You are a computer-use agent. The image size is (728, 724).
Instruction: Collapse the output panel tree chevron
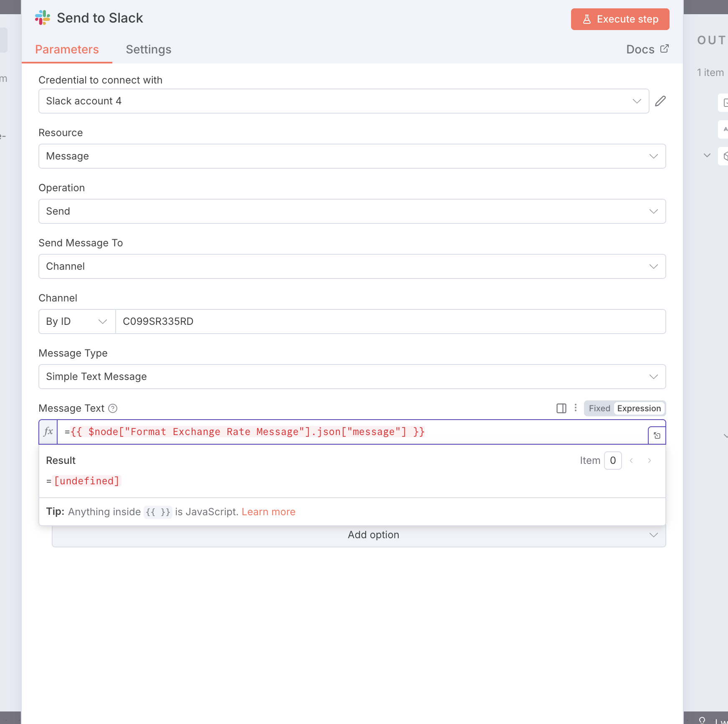tap(707, 155)
